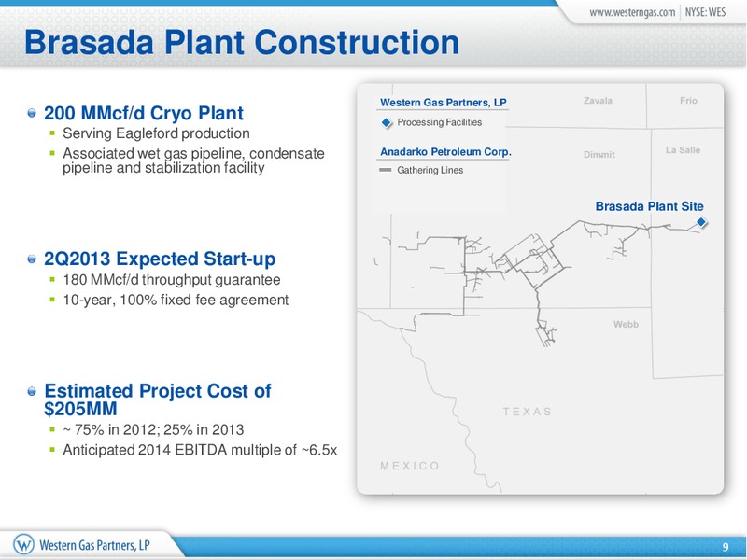Click the NYSE: WES ticker text
This screenshot has width=747, height=560.
tap(705, 12)
